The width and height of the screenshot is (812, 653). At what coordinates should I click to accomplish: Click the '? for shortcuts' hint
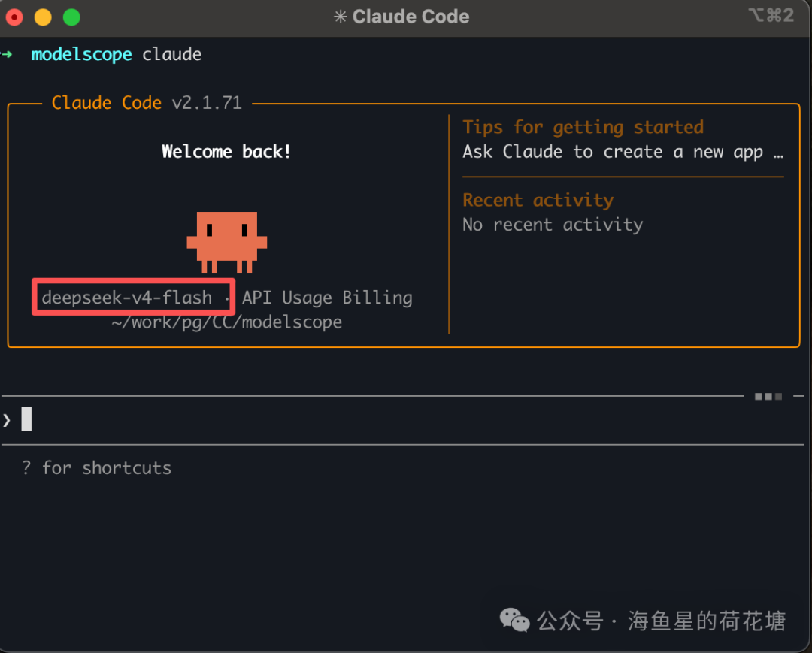tap(97, 468)
